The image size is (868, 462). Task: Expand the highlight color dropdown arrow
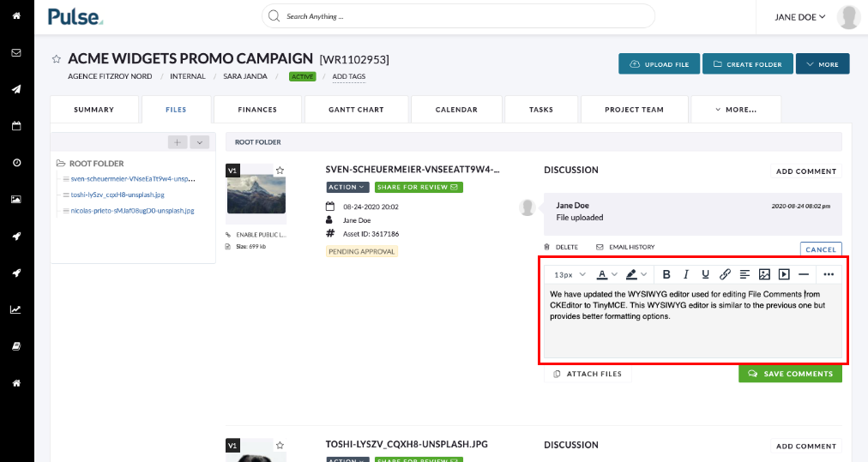pyautogui.click(x=644, y=274)
